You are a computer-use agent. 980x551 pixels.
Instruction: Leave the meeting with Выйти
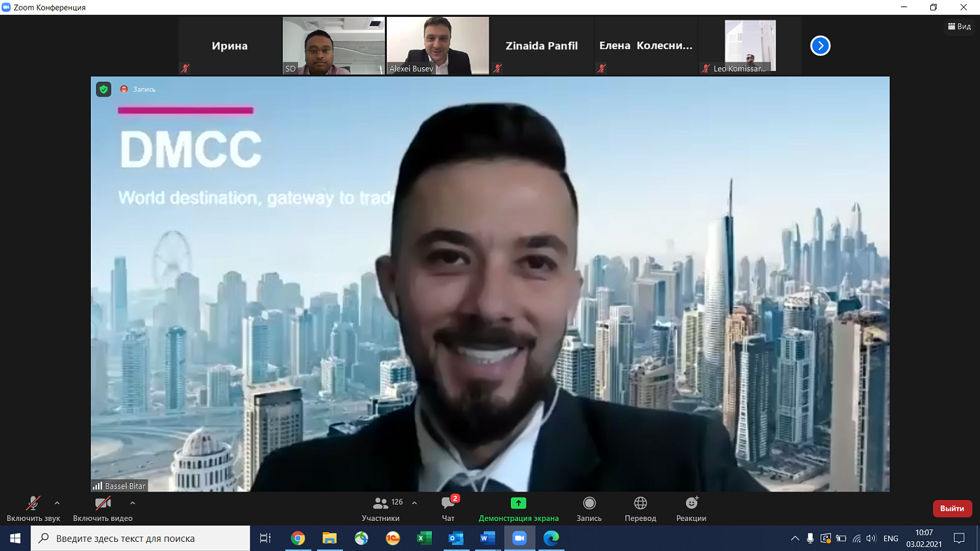952,509
